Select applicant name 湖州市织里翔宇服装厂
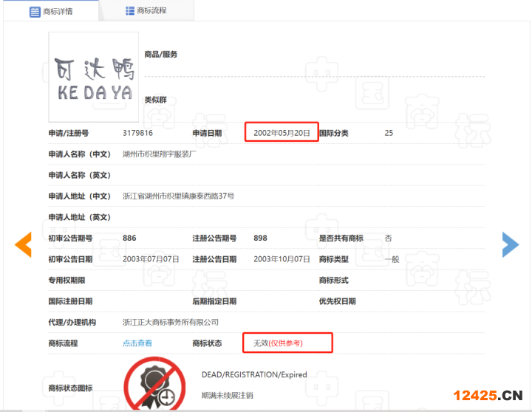532x412 pixels. coord(160,154)
